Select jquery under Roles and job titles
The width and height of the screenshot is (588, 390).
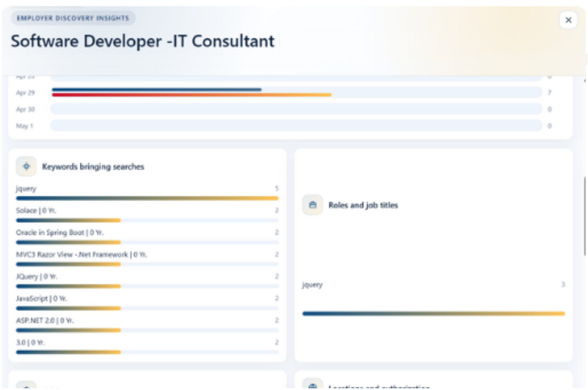(x=313, y=285)
